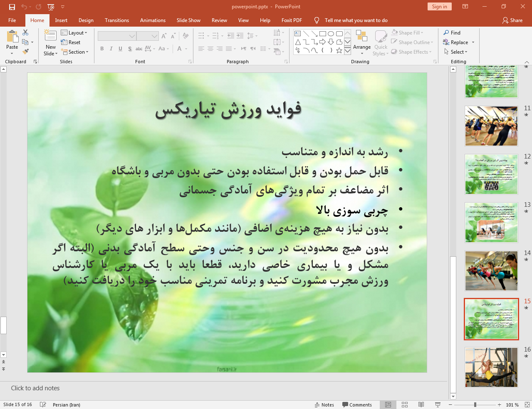Switch to the Insert tab
The width and height of the screenshot is (532, 409).
(61, 20)
